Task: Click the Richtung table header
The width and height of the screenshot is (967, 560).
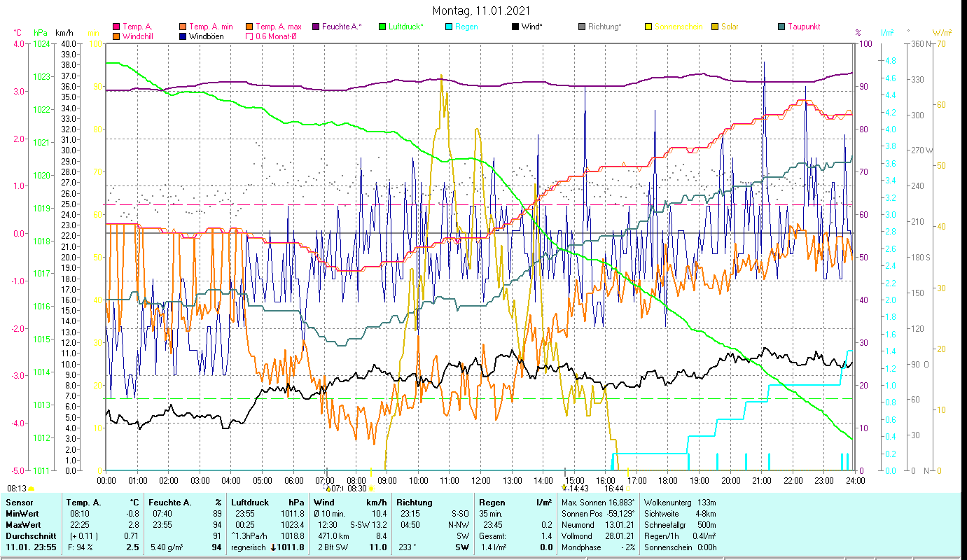Action: (x=415, y=503)
